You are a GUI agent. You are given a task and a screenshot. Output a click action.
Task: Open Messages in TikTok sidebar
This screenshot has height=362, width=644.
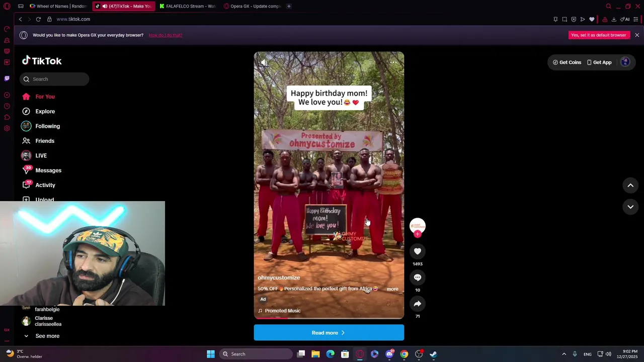click(42, 170)
